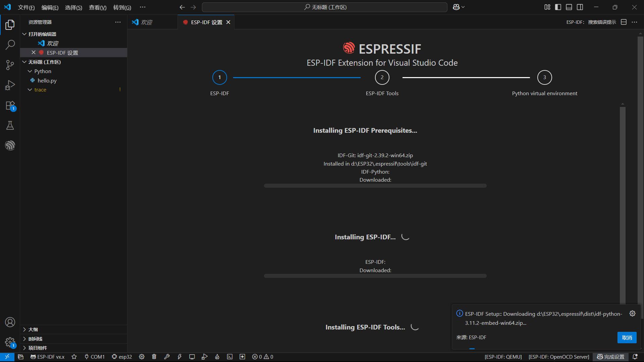Viewport: 644px width, 362px height.
Task: Open explorer more actions ellipsis
Action: coord(118,22)
